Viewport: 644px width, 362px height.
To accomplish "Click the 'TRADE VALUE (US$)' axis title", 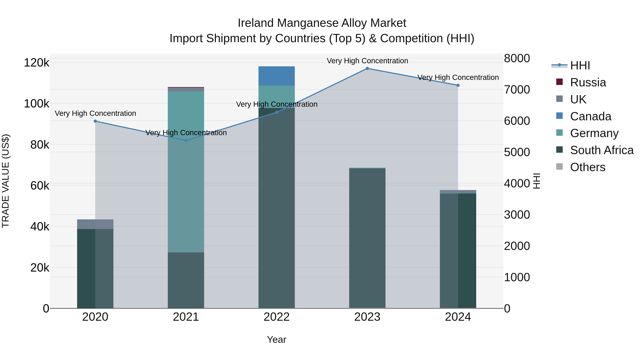I will [6, 181].
